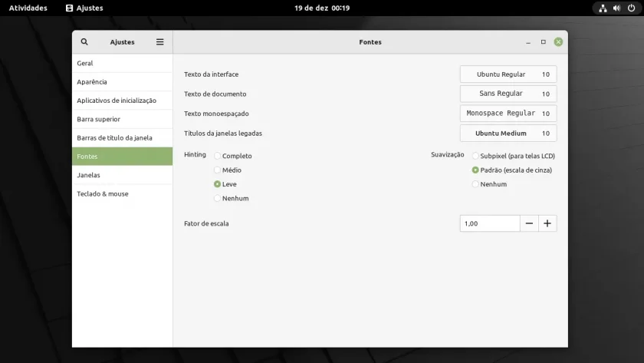
Task: Open the search icon in Ajustes sidebar
Action: coord(84,42)
